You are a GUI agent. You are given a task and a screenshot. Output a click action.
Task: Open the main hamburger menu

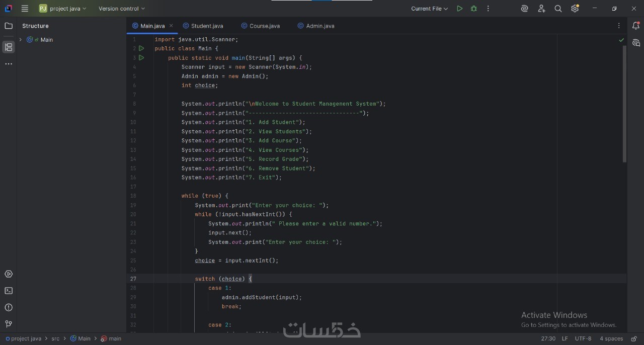[25, 9]
